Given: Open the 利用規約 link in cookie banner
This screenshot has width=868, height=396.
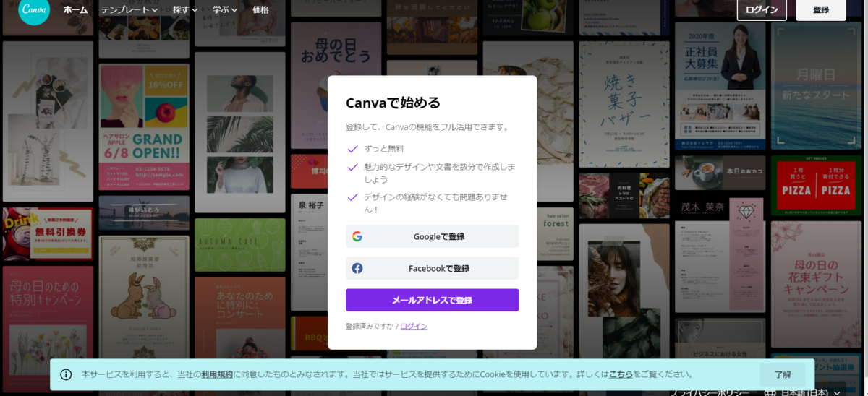Looking at the screenshot, I should click(x=217, y=374).
